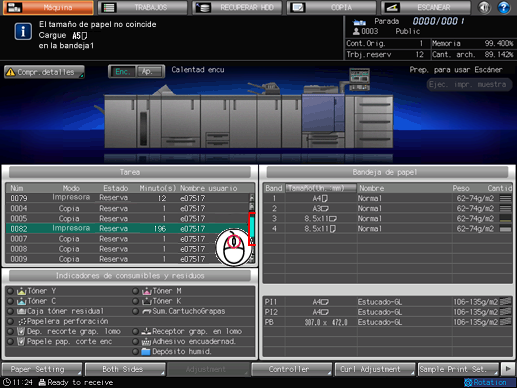Image resolution: width=517 pixels, height=388 pixels.
Task: Open the help question mark icon
Action: (x=504, y=7)
